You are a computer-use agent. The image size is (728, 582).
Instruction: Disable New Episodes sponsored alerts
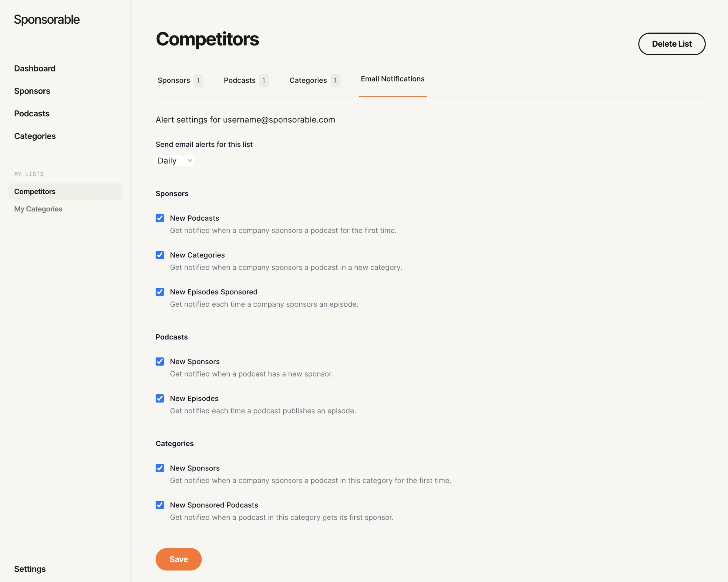pos(160,292)
